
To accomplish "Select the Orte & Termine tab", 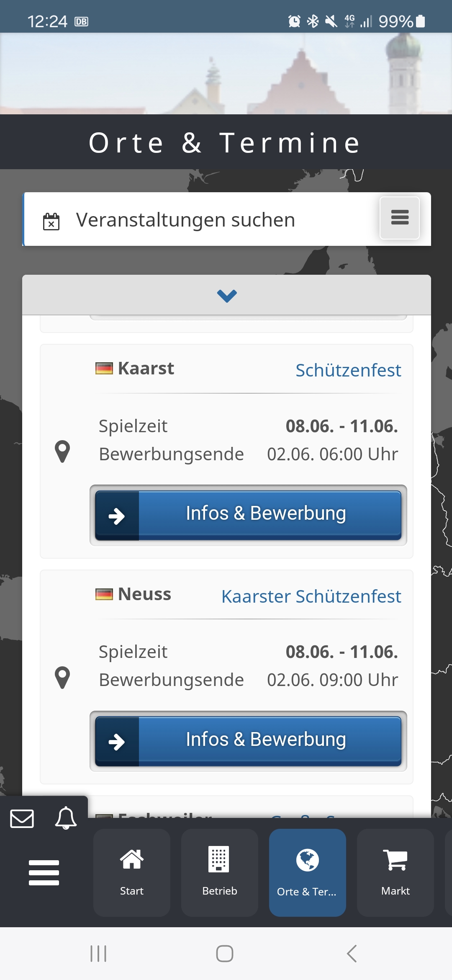I will tap(307, 872).
